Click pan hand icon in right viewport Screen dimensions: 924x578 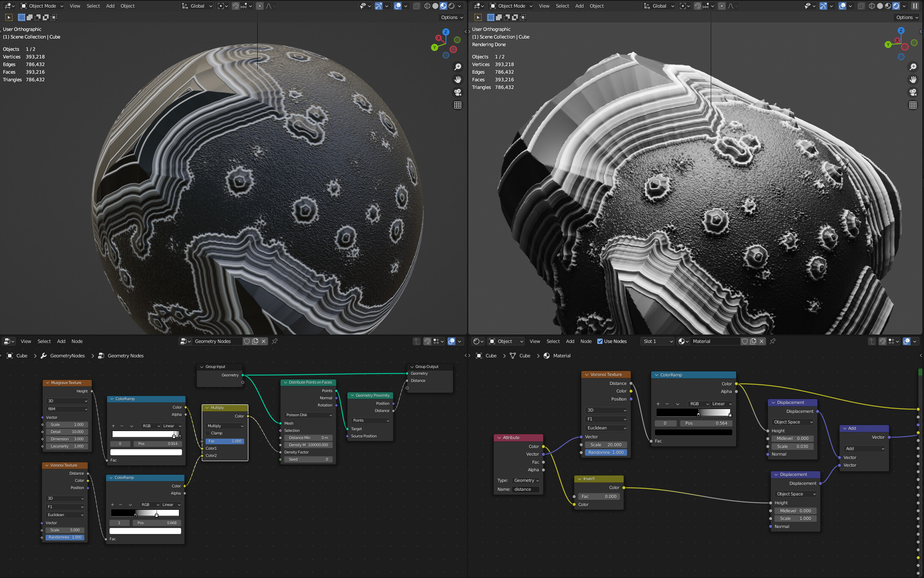(913, 80)
